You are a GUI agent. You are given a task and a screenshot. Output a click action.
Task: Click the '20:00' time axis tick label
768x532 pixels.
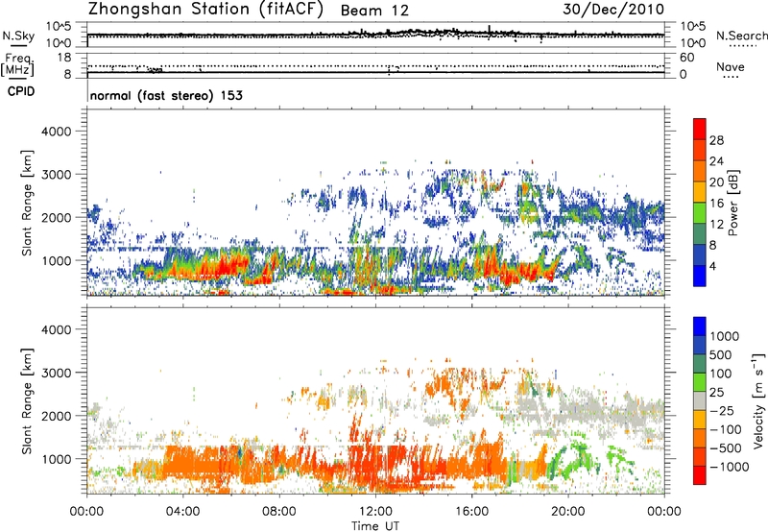(567, 512)
